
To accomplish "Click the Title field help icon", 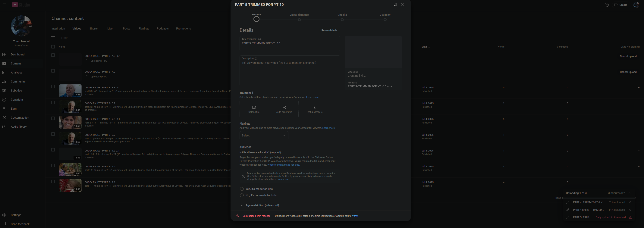I will point(259,39).
